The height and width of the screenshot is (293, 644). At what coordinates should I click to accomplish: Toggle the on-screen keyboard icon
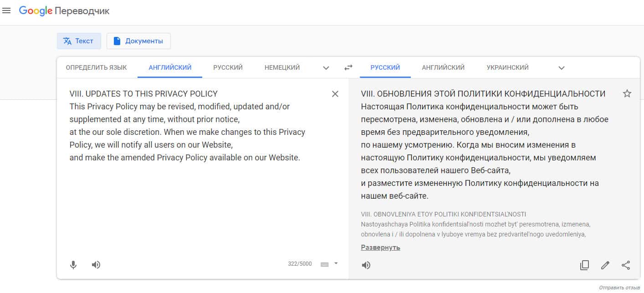pyautogui.click(x=325, y=264)
